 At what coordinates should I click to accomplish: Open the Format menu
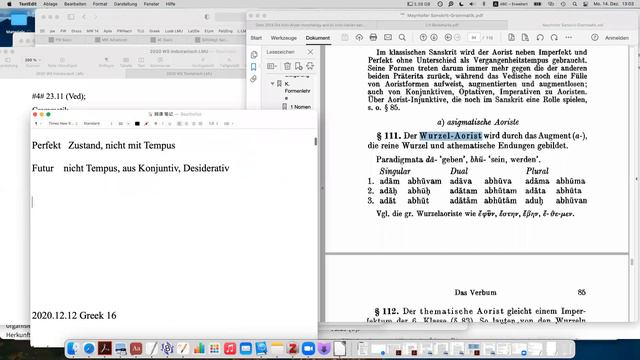(x=100, y=4)
